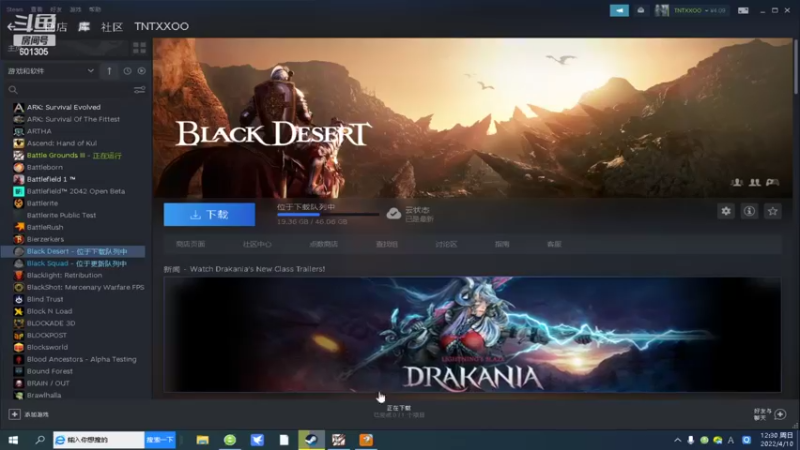Select ARTHA in the game list
Viewport: 800px width, 450px height.
point(39,131)
